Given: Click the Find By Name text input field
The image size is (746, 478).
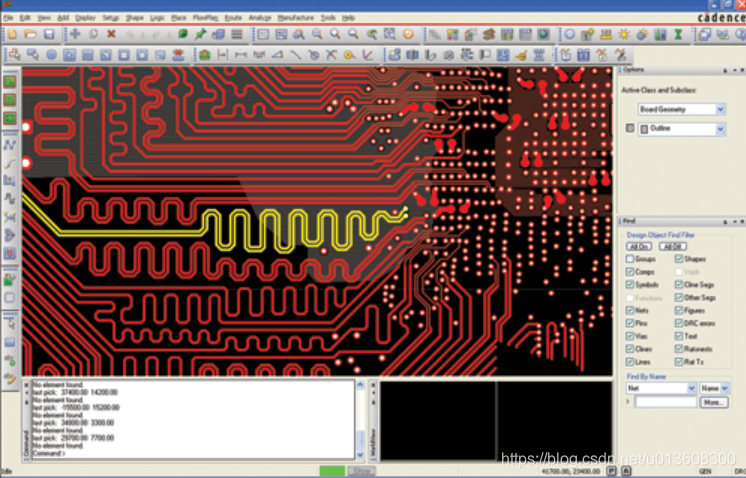Looking at the screenshot, I should tap(665, 402).
